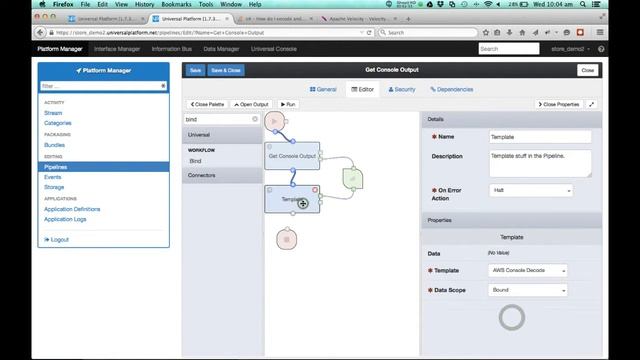Open the Firefox Bookmarks menu

click(x=176, y=4)
